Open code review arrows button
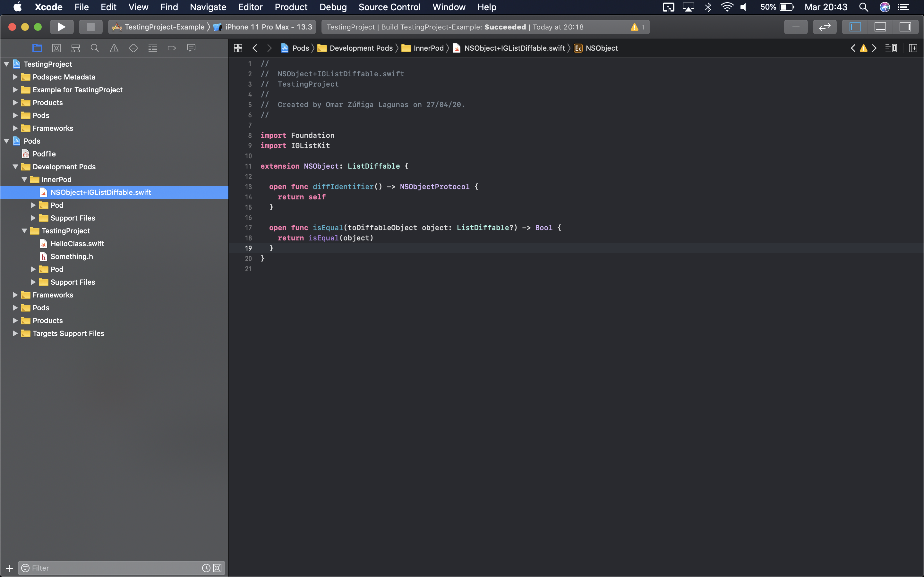This screenshot has width=924, height=577. coord(825,27)
